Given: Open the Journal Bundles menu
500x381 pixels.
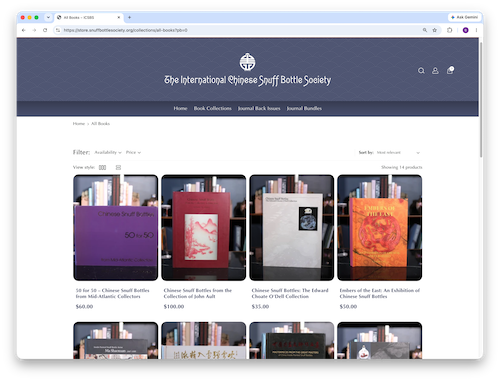Looking at the screenshot, I should click(304, 108).
